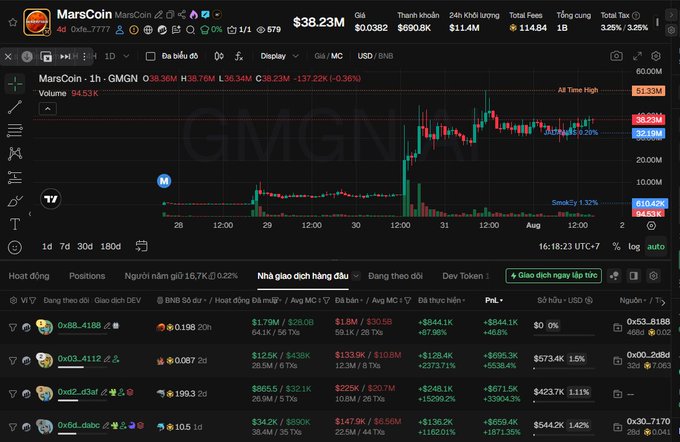680x442 pixels.
Task: Click the MarsCoin token logo thumbnail
Action: pos(37,22)
